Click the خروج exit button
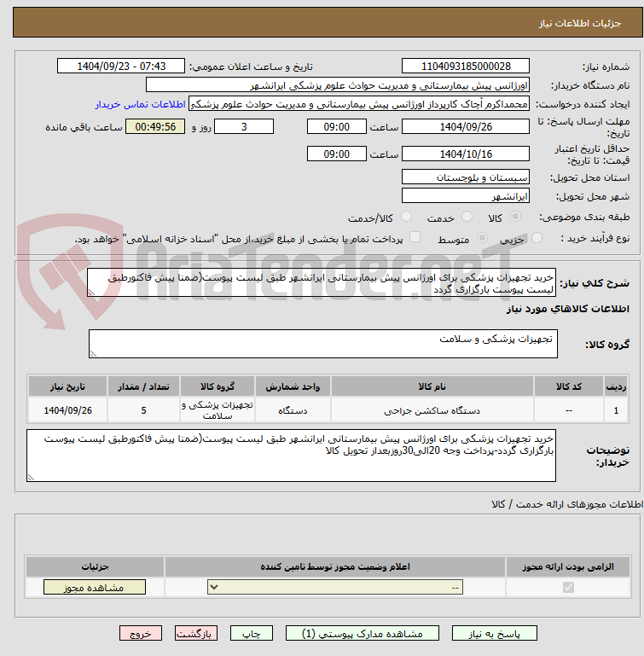This screenshot has height=656, width=644. 141,634
